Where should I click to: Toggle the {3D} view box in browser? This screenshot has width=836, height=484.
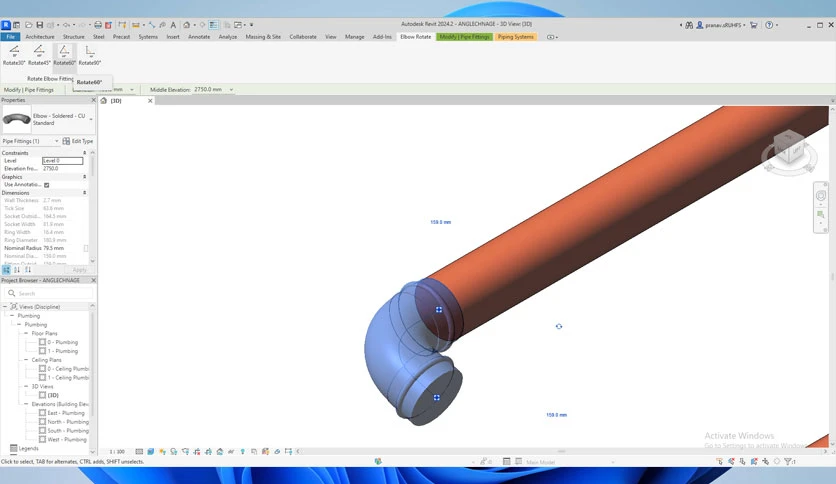point(43,395)
